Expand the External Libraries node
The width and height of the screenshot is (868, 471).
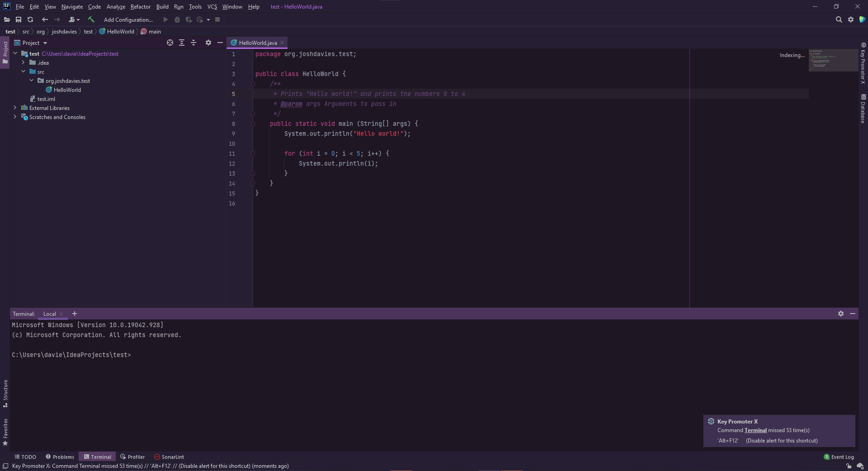point(15,108)
